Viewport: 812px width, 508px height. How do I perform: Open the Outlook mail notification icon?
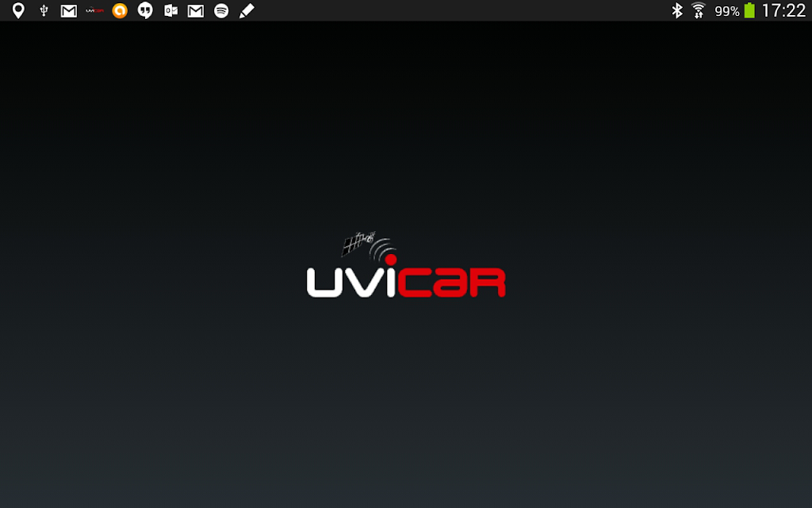(170, 10)
